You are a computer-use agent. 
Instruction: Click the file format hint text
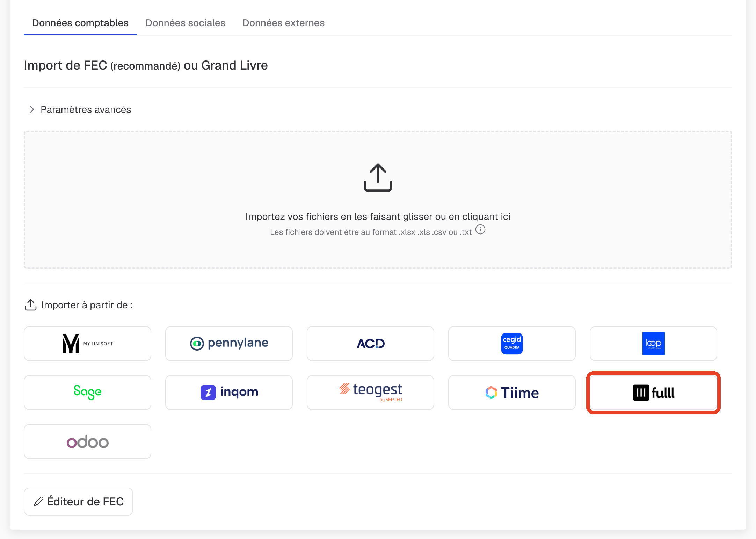tap(371, 232)
